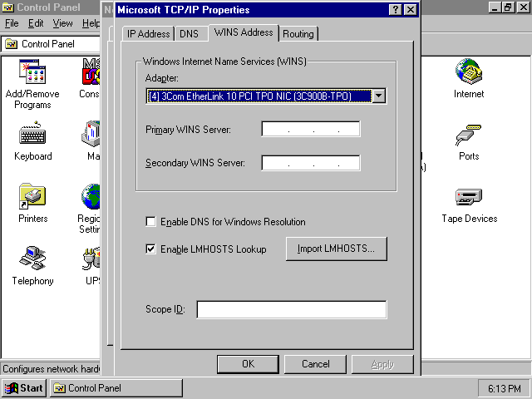Click the Apply button
Viewport: 532px width, 399px height.
pos(382,364)
